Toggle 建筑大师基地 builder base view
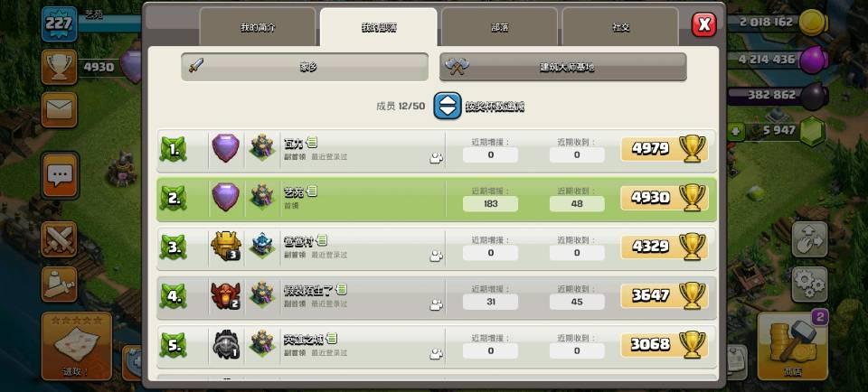The width and height of the screenshot is (868, 392). tap(563, 67)
